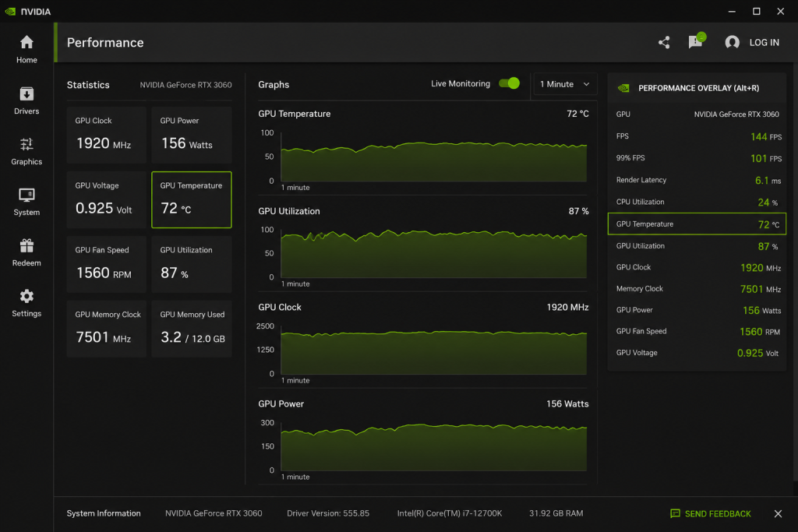Select the GPU Memory Used card
Viewport: 798px width, 532px height.
click(192, 329)
